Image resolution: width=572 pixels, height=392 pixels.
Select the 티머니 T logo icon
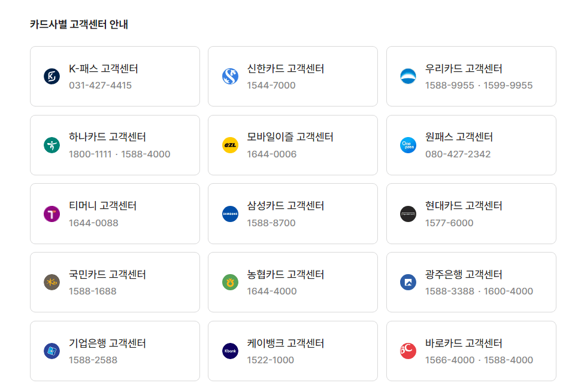[50, 214]
